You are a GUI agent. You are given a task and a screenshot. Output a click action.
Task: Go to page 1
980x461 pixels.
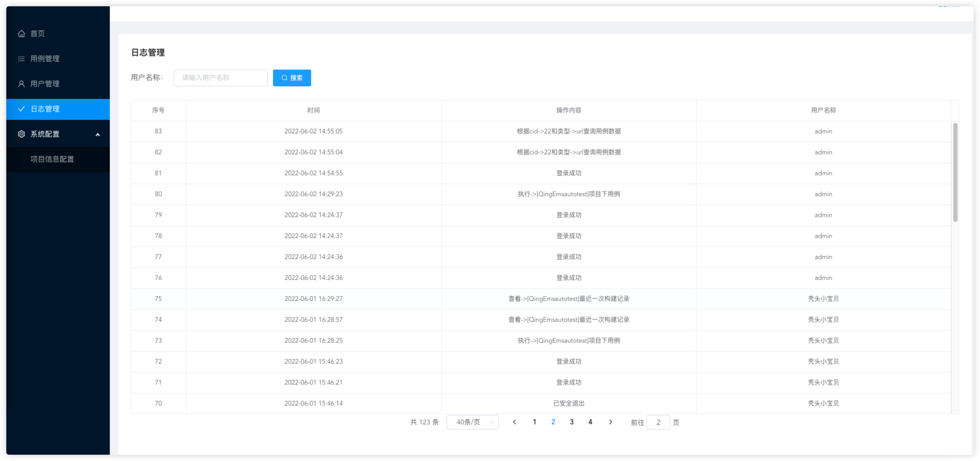point(534,422)
